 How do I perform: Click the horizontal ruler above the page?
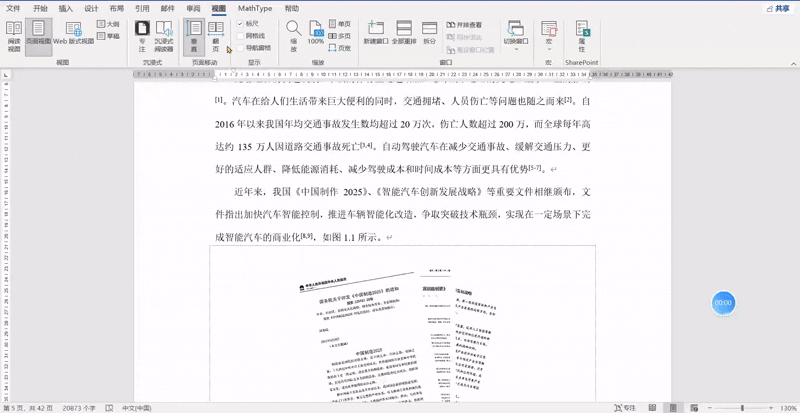[403, 75]
